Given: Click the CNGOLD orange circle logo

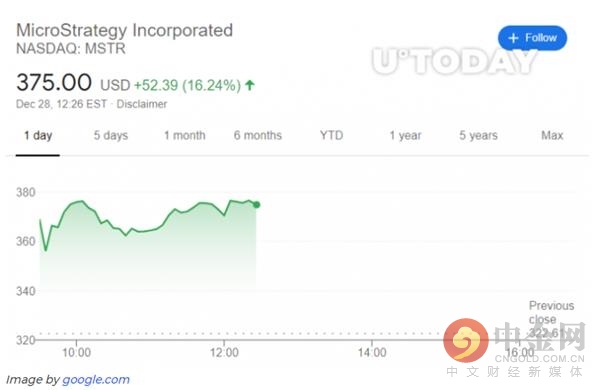Looking at the screenshot, I should pos(466,340).
